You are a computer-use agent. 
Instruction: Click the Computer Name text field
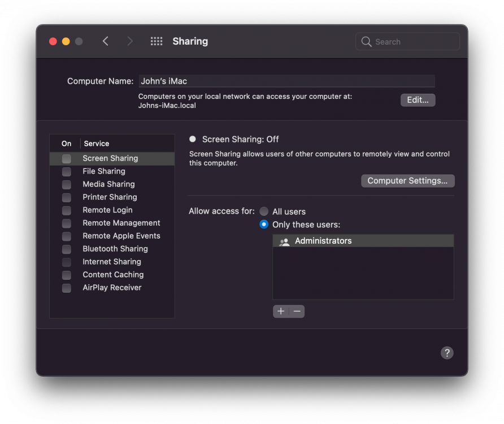click(286, 81)
